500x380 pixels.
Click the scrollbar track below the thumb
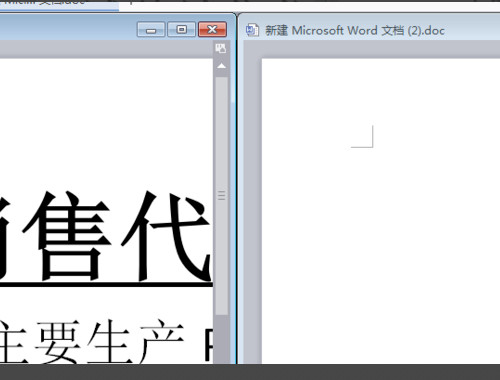pyautogui.click(x=222, y=339)
